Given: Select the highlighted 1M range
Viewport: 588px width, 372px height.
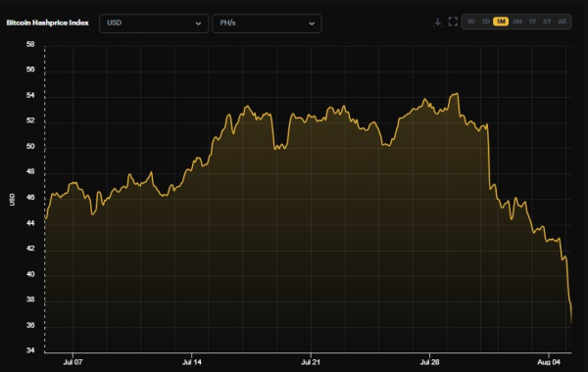Looking at the screenshot, I should [501, 22].
